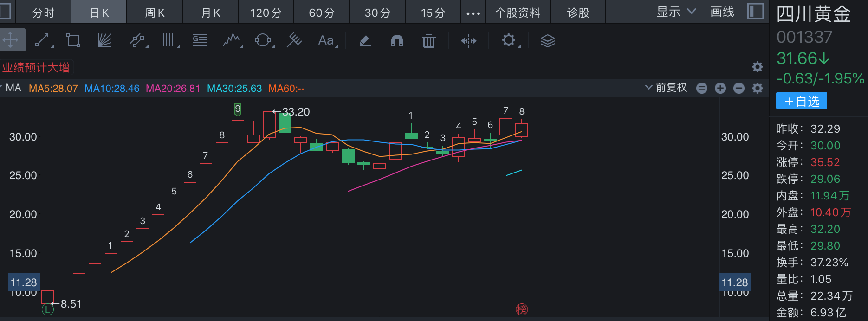Open the 显示 display dropdown
Image resolution: width=868 pixels, height=321 pixels.
pyautogui.click(x=675, y=12)
